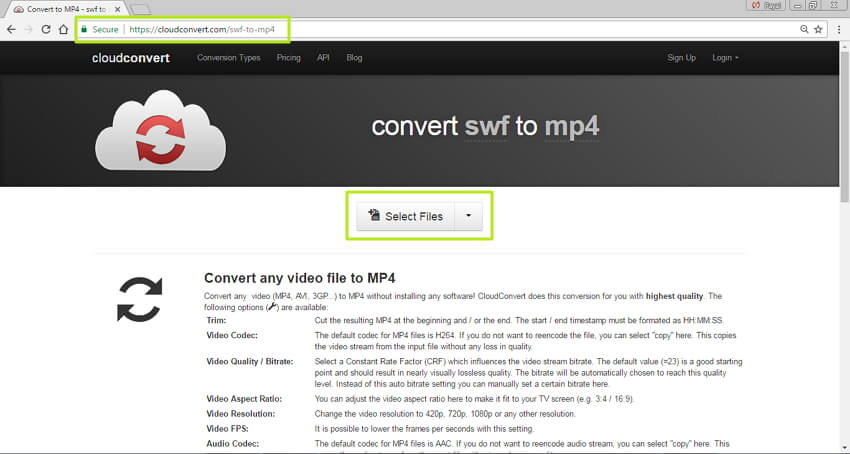Bookmark this page with the star icon
This screenshot has width=850, height=454.
(819, 29)
